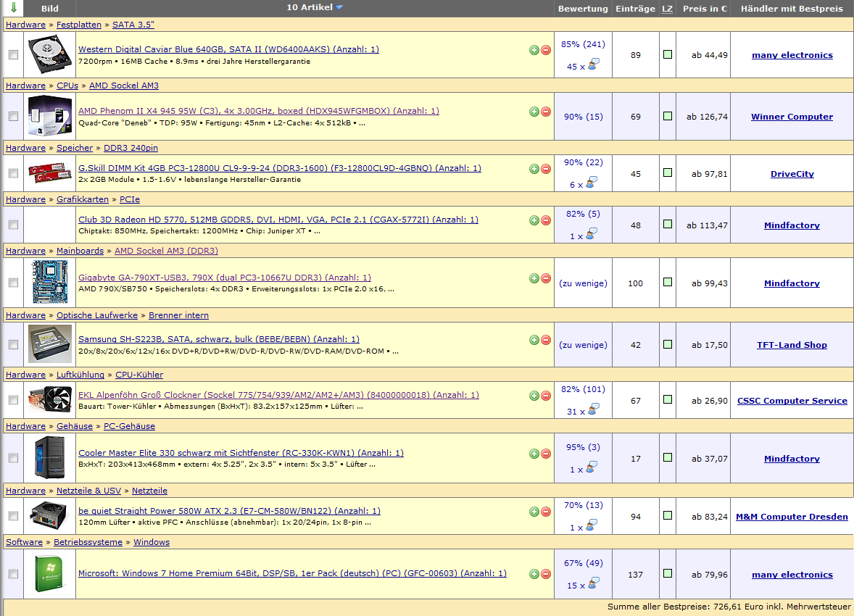The width and height of the screenshot is (854, 616).
Task: Click Händler mit Bestpreis header
Action: (792, 9)
